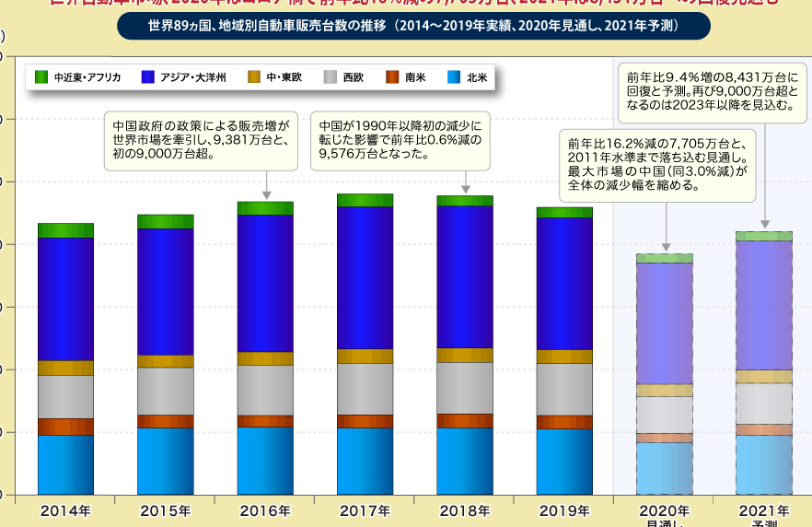The image size is (812, 527).
Task: Click the gray 西欧 legend swatch
Action: pos(330,77)
